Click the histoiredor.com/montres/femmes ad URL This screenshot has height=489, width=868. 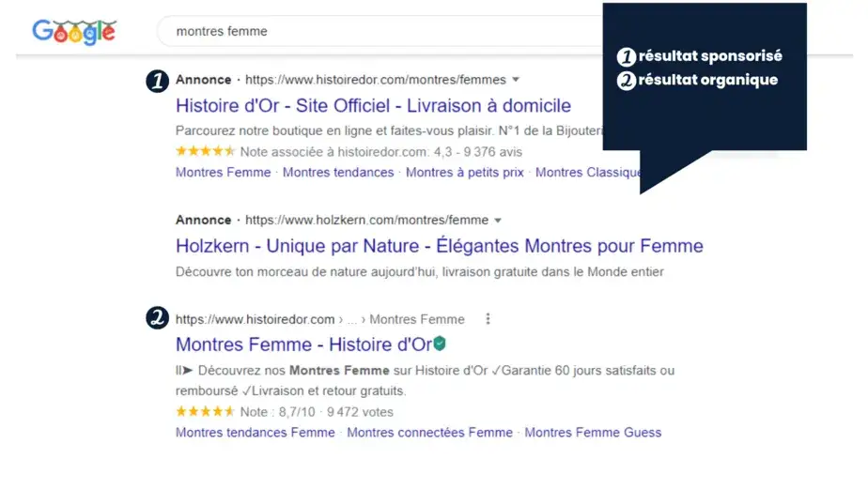[376, 80]
